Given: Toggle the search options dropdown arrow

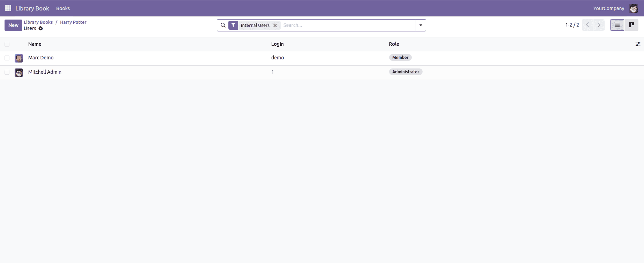Looking at the screenshot, I should (x=421, y=25).
